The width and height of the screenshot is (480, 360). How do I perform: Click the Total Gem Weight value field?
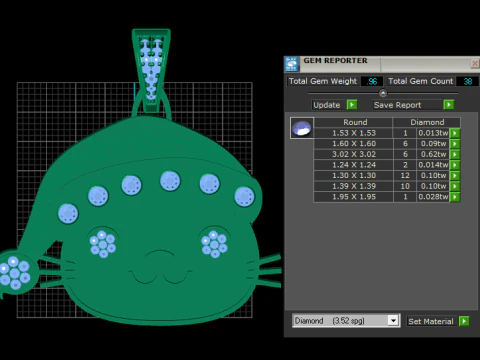pos(372,81)
